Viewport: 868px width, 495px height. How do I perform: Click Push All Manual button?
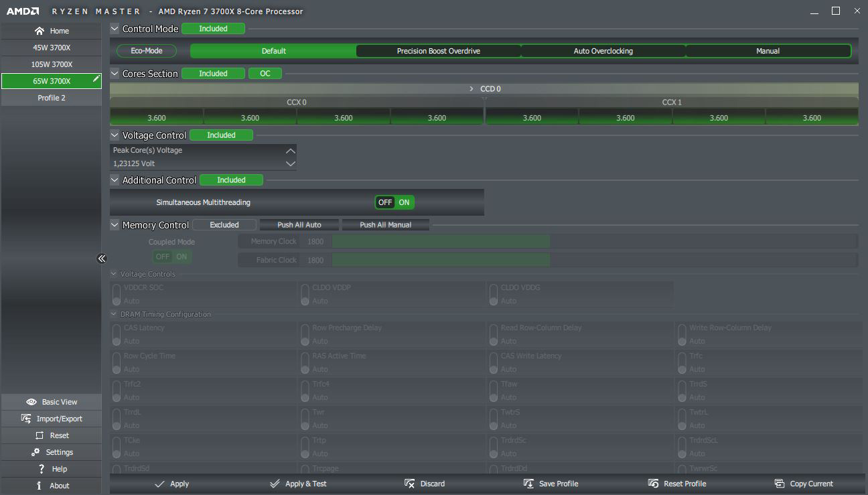386,225
